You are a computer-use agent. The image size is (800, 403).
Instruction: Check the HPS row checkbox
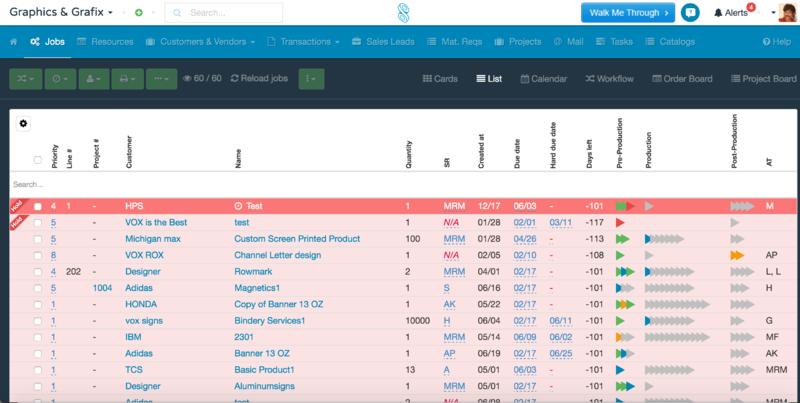click(x=38, y=207)
